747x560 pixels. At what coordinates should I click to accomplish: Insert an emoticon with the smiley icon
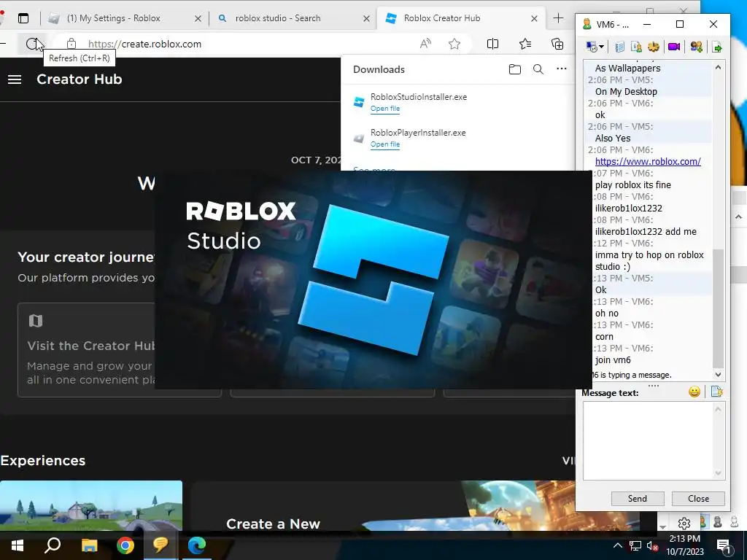[694, 392]
